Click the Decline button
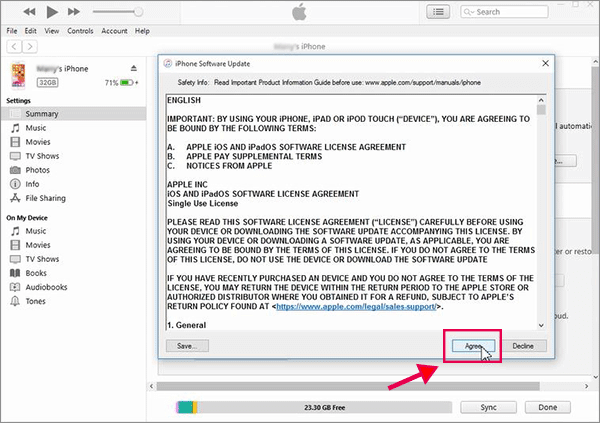The height and width of the screenshot is (423, 600). 523,346
